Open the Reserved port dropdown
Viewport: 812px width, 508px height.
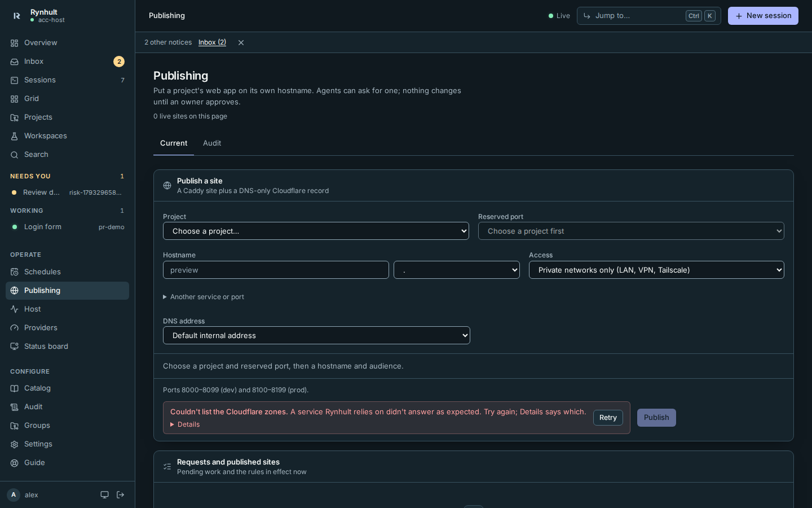[631, 231]
